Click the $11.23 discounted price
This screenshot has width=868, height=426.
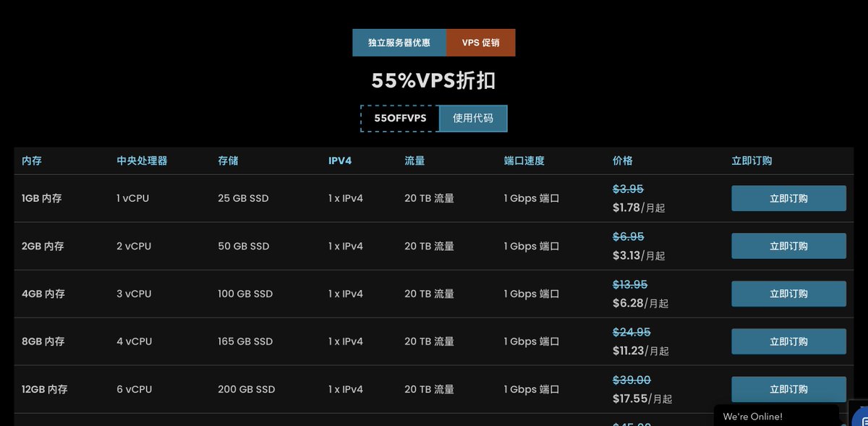point(629,351)
